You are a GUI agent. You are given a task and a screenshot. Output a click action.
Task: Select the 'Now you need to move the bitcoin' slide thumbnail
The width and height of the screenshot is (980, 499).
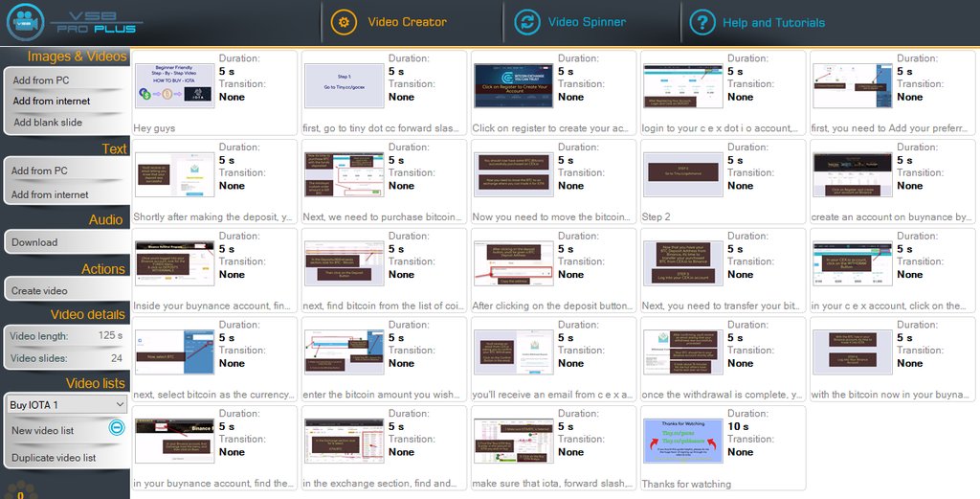(x=514, y=174)
